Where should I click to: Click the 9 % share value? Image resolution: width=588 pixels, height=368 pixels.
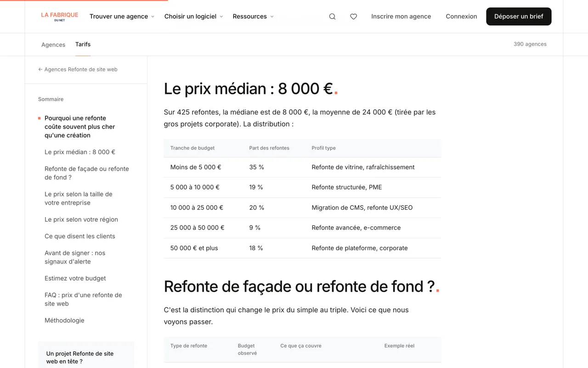point(255,228)
